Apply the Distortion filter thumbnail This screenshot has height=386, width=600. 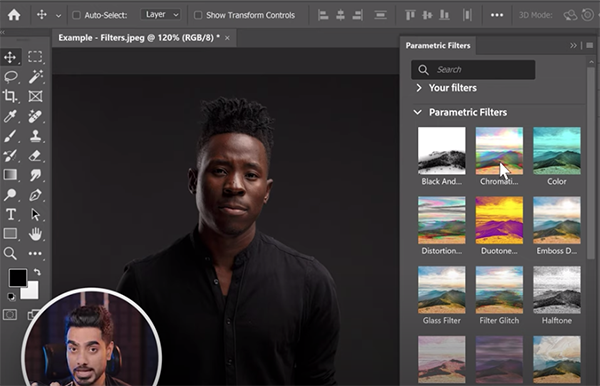point(442,220)
